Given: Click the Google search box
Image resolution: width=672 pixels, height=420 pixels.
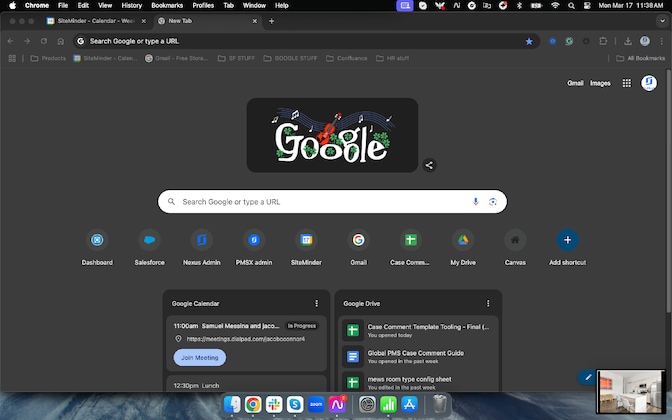Looking at the screenshot, I should pos(332,201).
